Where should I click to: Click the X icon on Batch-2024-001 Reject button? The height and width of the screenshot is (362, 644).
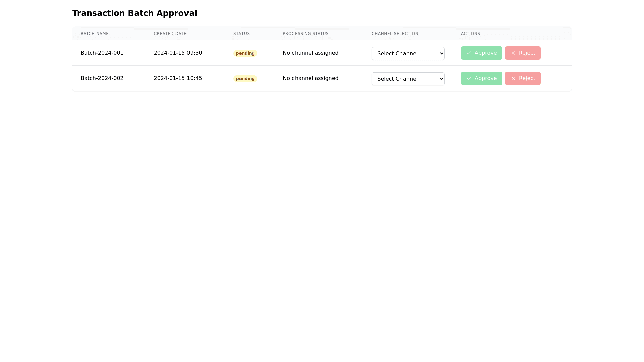514,53
